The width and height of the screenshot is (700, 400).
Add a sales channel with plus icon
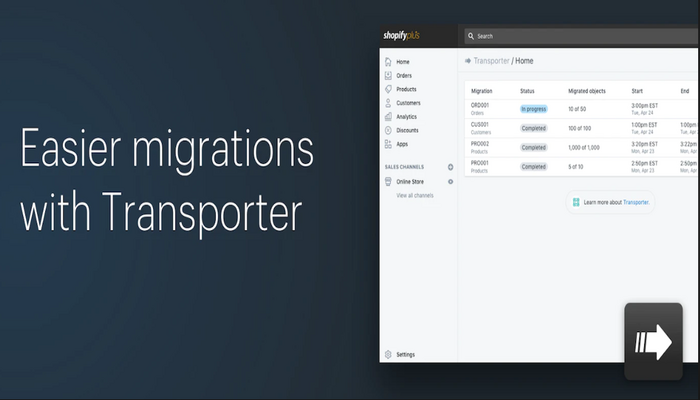pyautogui.click(x=450, y=167)
